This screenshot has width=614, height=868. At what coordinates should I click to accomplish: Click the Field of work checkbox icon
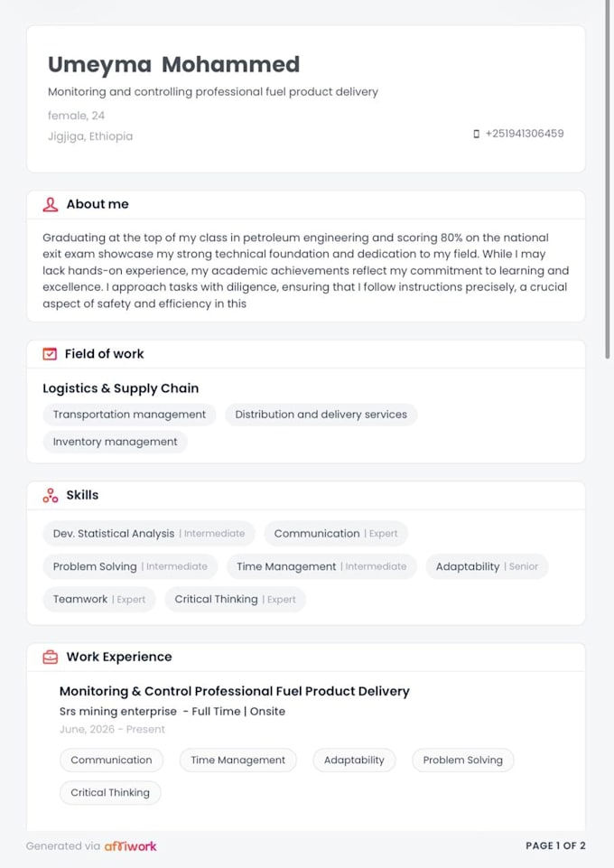click(50, 354)
